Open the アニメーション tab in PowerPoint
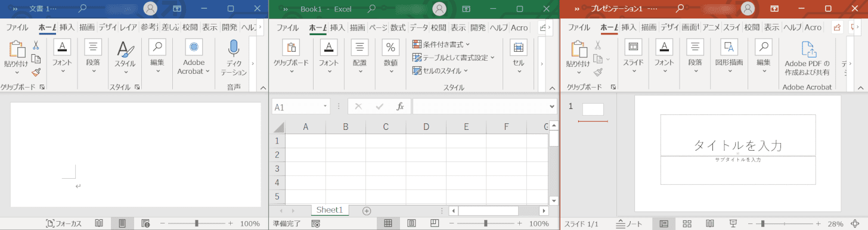This screenshot has width=868, height=230. (711, 27)
